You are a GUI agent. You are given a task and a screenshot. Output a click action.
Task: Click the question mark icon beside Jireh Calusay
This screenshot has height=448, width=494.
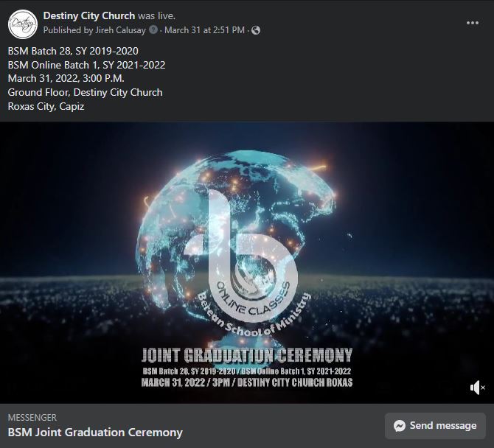click(153, 30)
